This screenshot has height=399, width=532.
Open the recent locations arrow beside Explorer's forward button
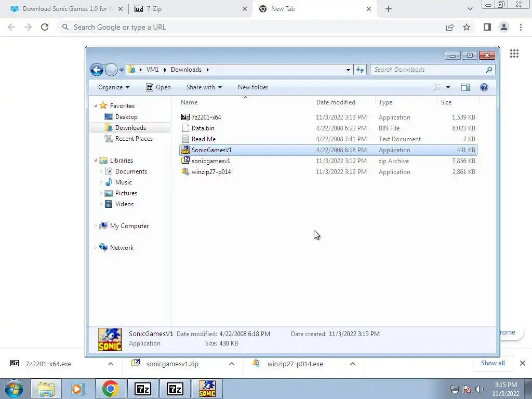click(122, 70)
